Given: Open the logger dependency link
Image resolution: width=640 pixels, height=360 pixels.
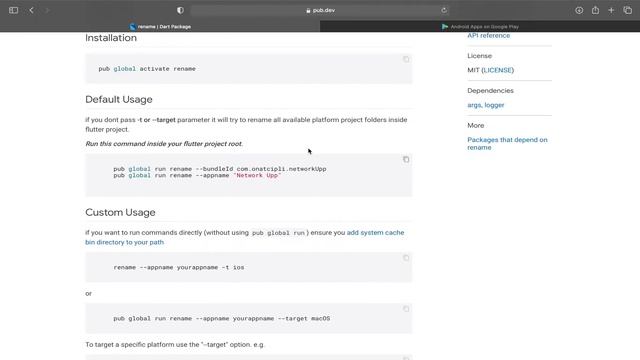Looking at the screenshot, I should [x=494, y=105].
